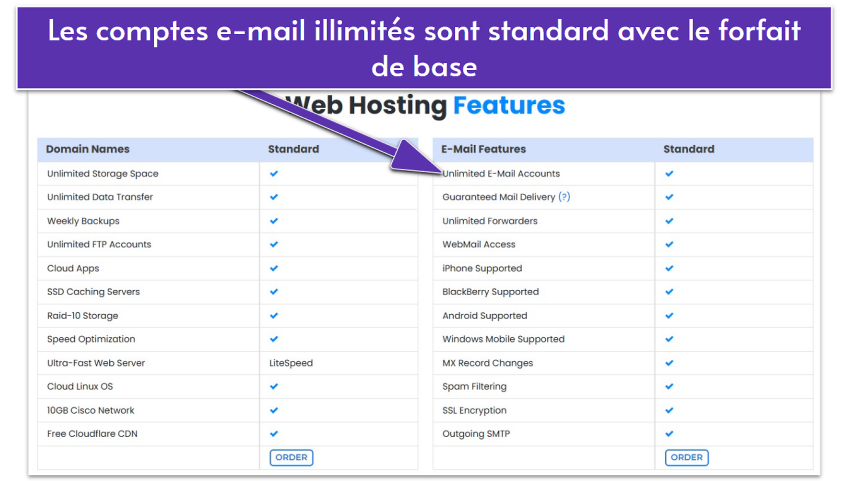850x481 pixels.
Task: Click the Android Supported checkmark icon
Action: [x=670, y=316]
